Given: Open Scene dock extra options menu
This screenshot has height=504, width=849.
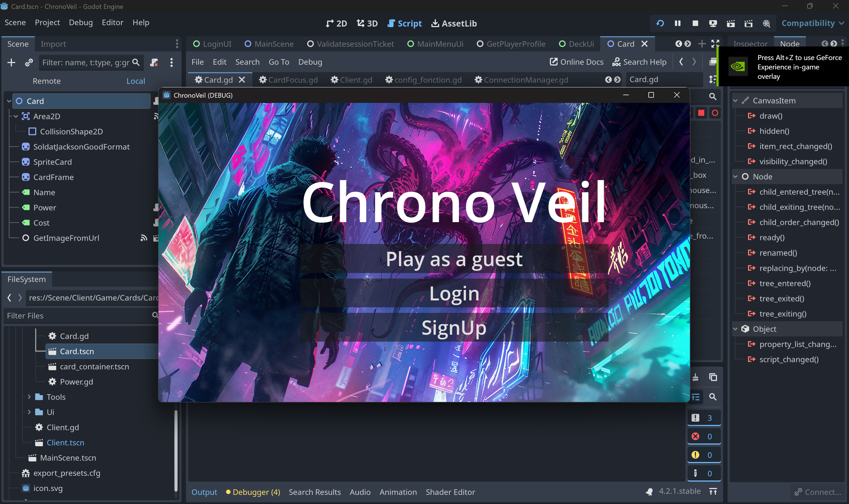Looking at the screenshot, I should [x=171, y=63].
